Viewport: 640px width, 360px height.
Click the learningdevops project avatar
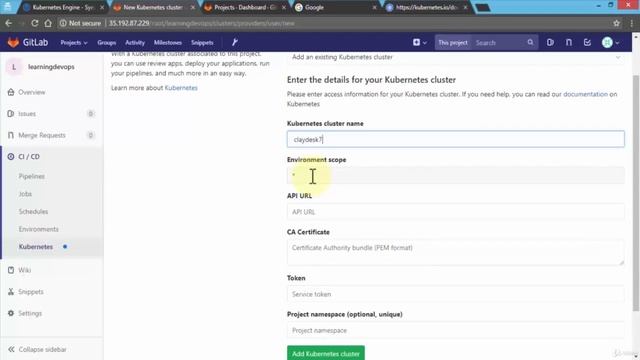pos(14,67)
